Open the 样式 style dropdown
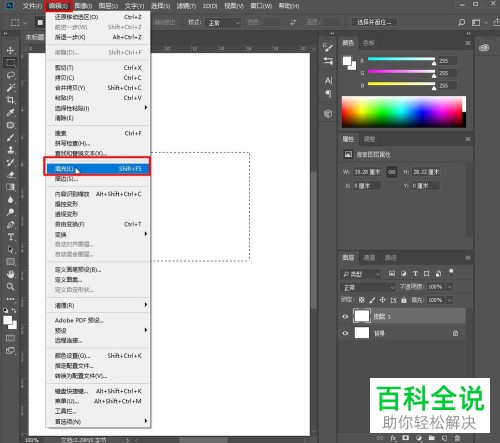This screenshot has height=443, width=500. coord(222,23)
